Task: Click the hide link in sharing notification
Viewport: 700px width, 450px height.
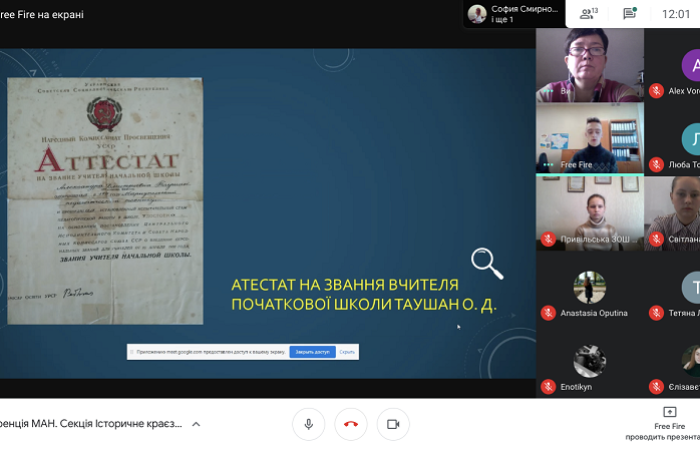Action: pos(347,352)
